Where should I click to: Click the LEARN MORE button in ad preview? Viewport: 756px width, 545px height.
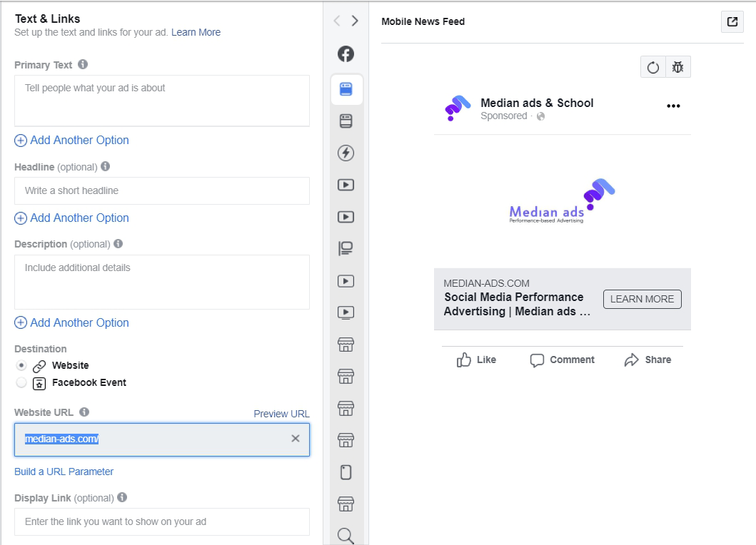tap(642, 299)
